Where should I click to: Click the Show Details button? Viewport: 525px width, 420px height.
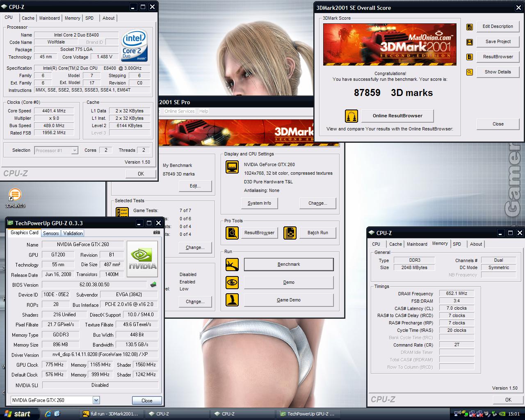498,72
